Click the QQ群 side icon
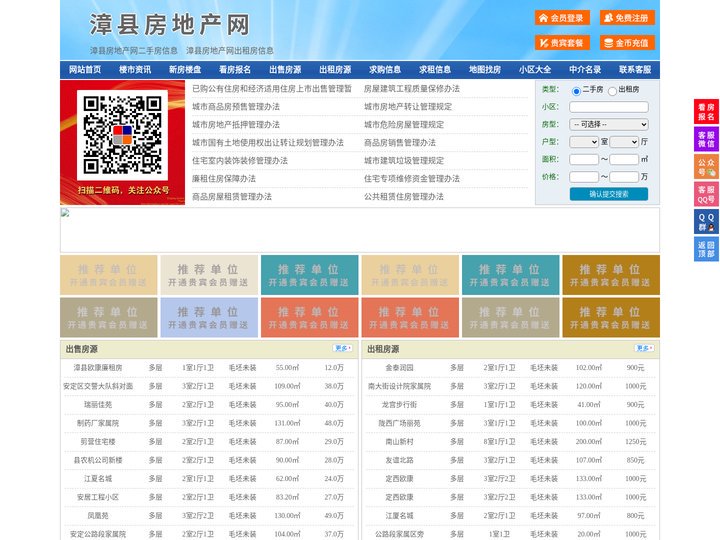Image resolution: width=720 pixels, height=540 pixels. point(706,222)
